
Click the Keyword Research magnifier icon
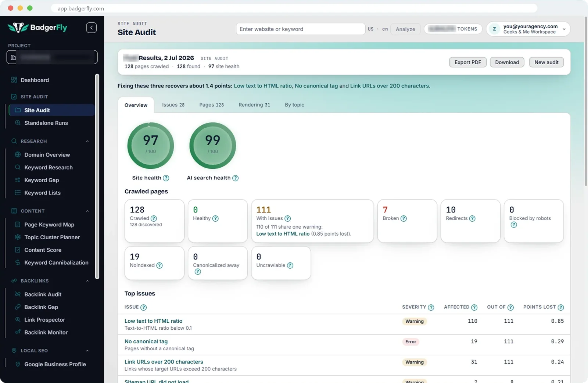(x=18, y=167)
